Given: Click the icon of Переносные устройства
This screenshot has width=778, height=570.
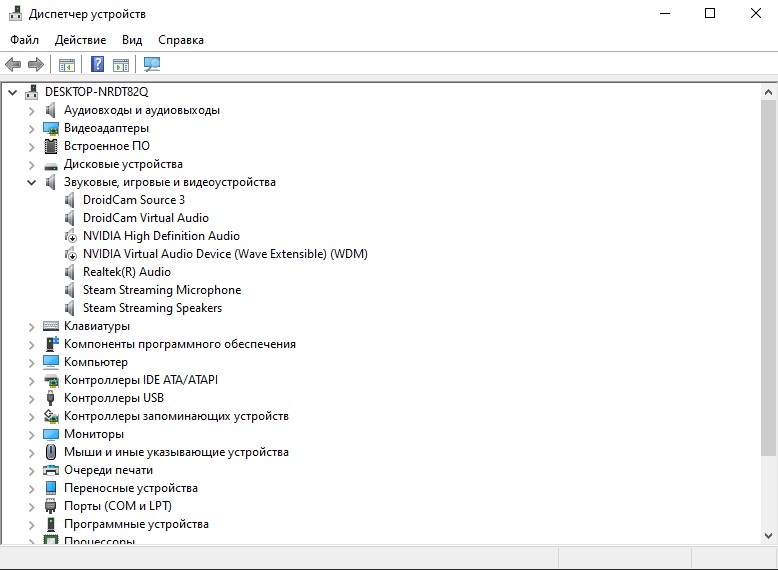Looking at the screenshot, I should [x=51, y=488].
